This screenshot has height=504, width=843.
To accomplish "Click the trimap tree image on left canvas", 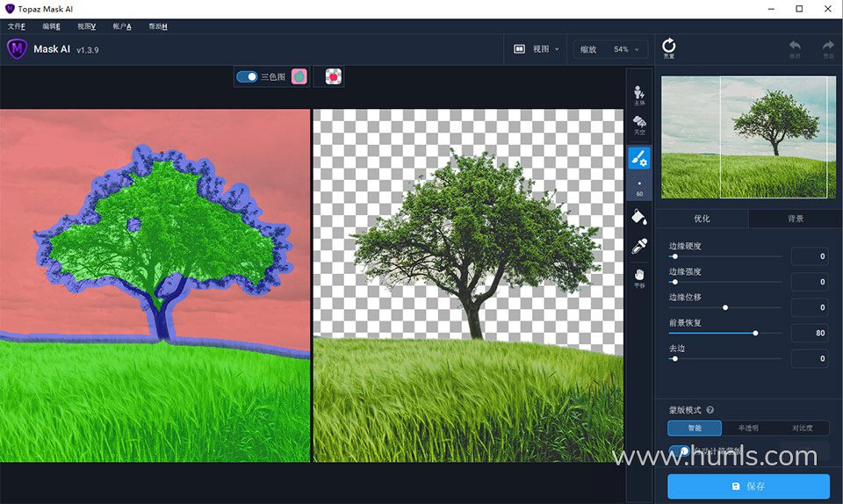I will pos(155,285).
